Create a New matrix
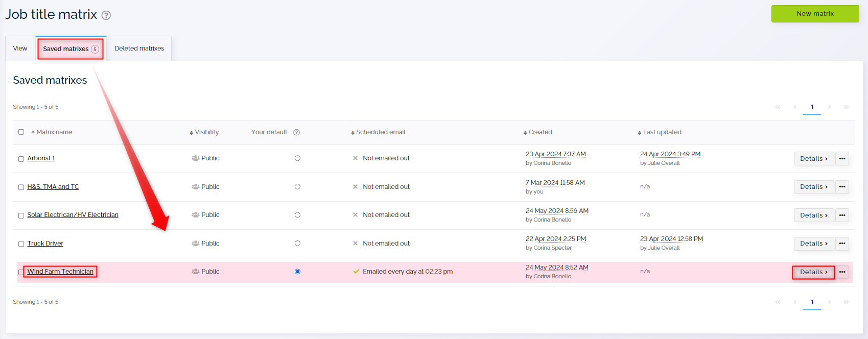 (x=815, y=14)
